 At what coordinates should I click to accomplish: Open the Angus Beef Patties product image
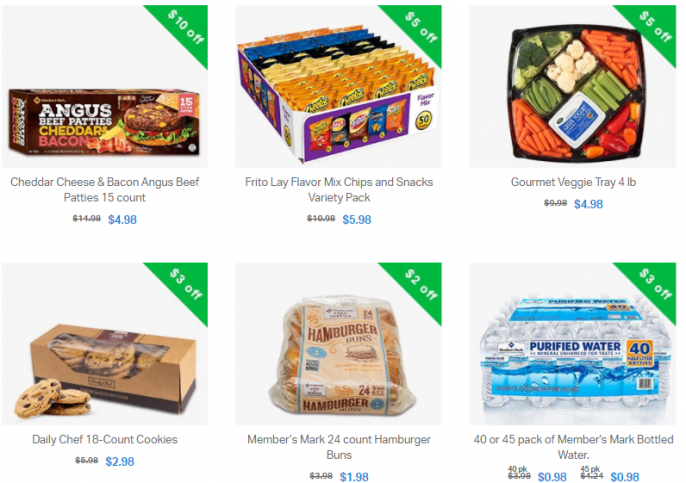tap(105, 86)
